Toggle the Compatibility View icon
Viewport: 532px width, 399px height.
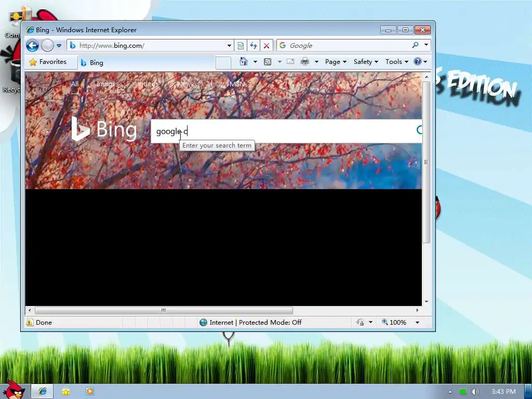241,46
